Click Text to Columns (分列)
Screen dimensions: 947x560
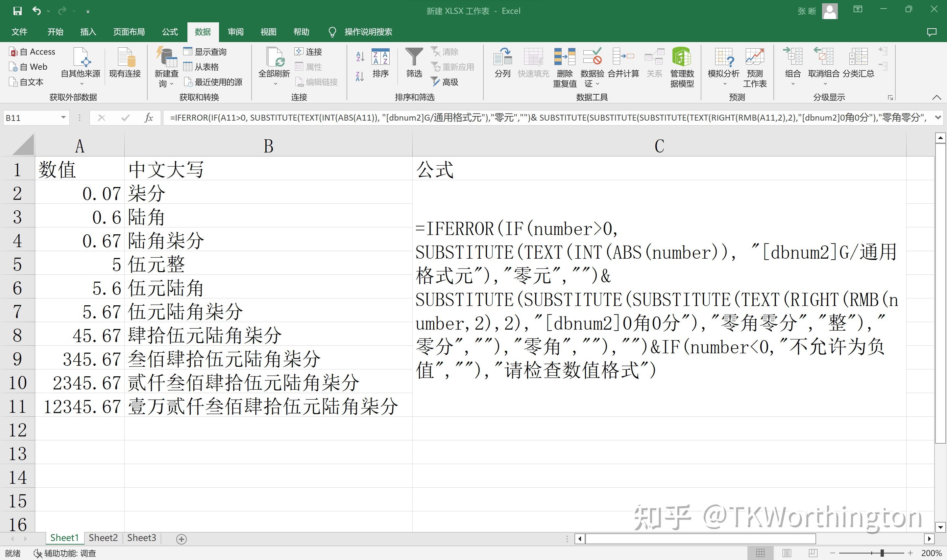point(503,63)
